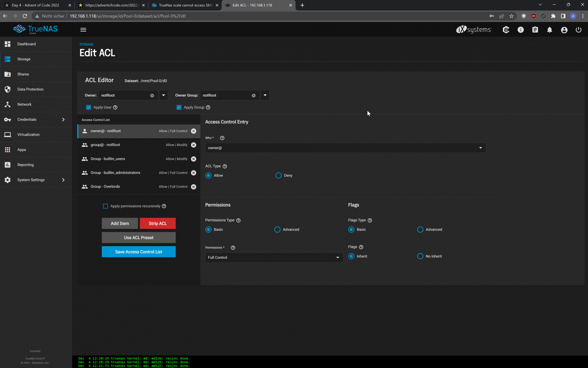Open the Permissions dropdown showing Full Control
This screenshot has height=368, width=588.
[x=274, y=258]
